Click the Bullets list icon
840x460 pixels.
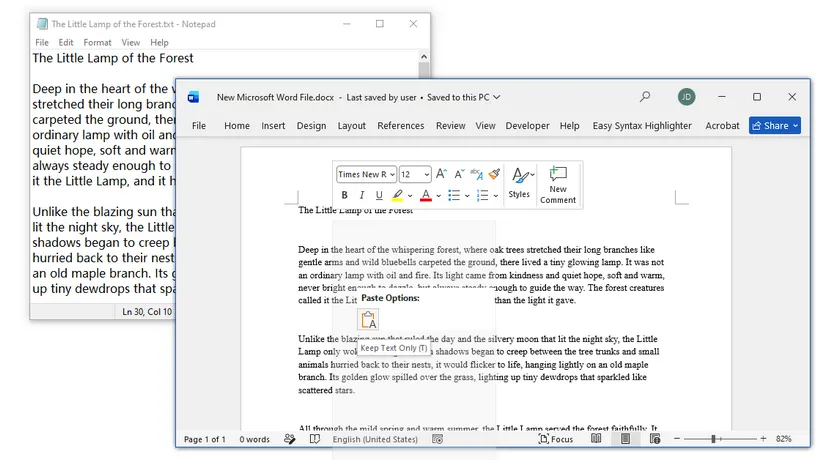(x=454, y=195)
